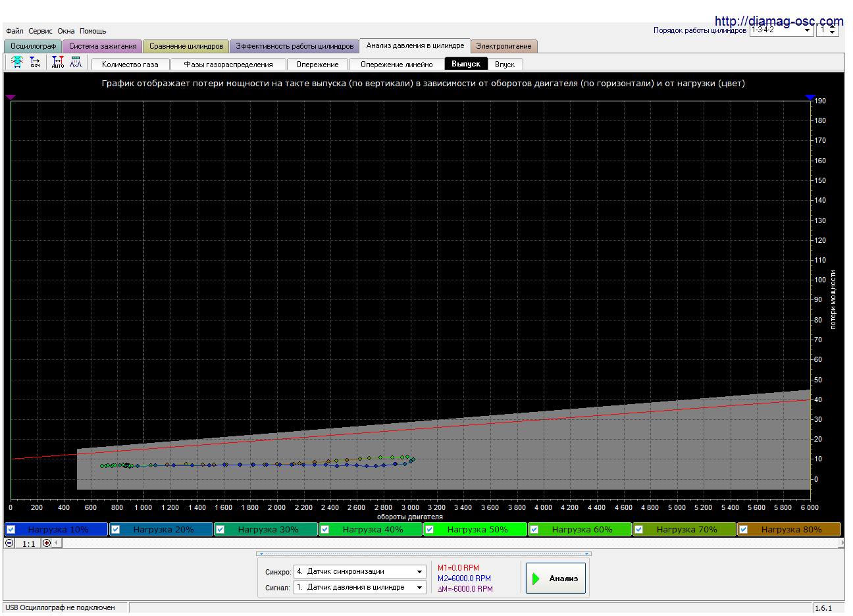Open the Файл menu
This screenshot has width=853, height=616.
click(14, 31)
